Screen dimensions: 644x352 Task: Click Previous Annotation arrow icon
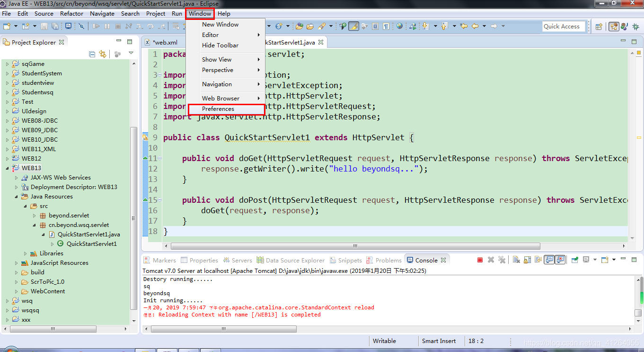point(444,26)
